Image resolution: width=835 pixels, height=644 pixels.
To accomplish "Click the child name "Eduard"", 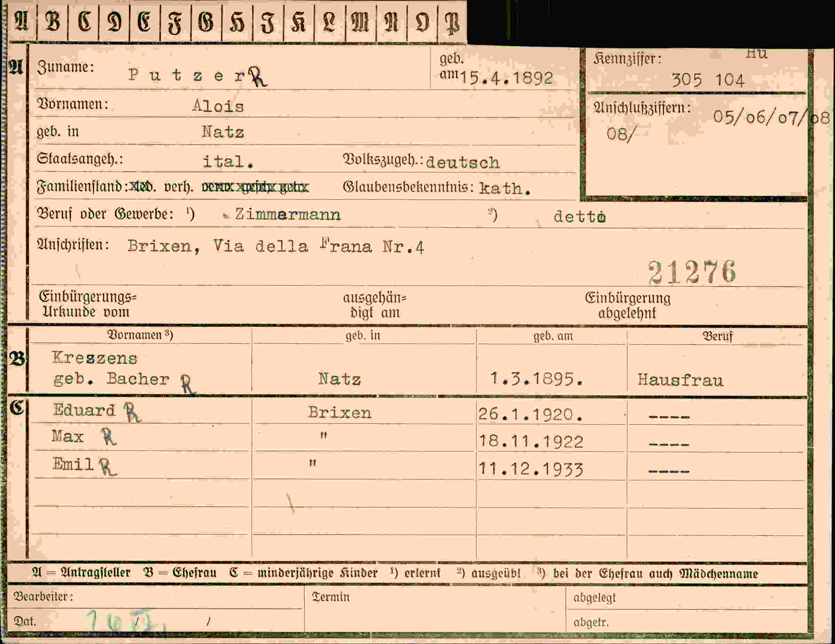I will coord(84,410).
